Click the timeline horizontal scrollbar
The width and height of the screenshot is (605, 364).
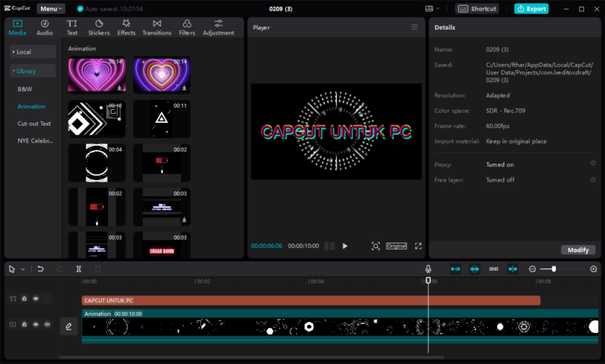tap(252, 357)
